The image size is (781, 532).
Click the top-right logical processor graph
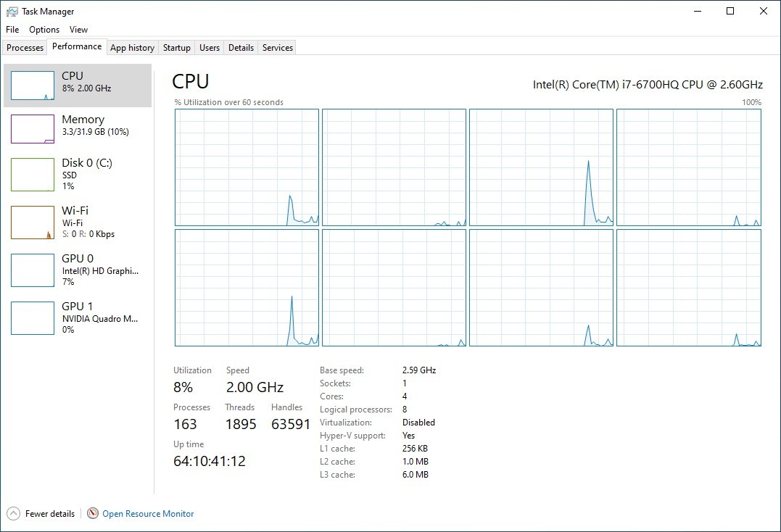[689, 167]
